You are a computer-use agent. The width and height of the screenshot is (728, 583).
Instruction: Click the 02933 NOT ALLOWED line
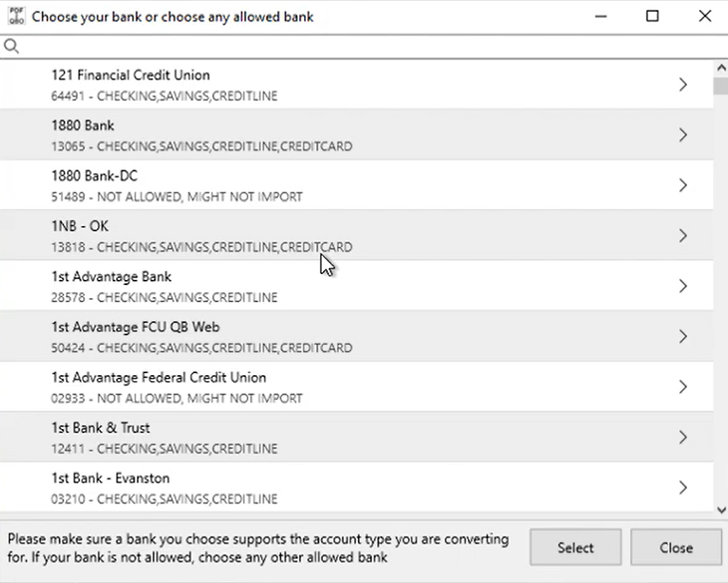pyautogui.click(x=177, y=398)
